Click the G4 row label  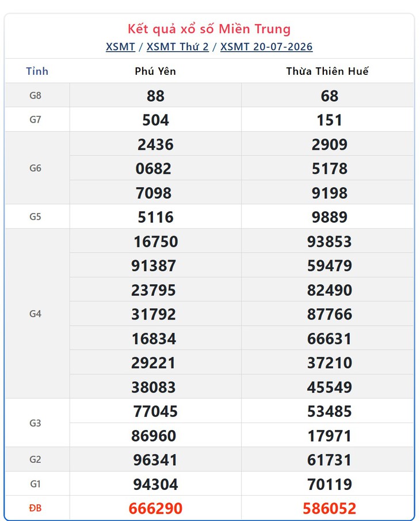36,314
